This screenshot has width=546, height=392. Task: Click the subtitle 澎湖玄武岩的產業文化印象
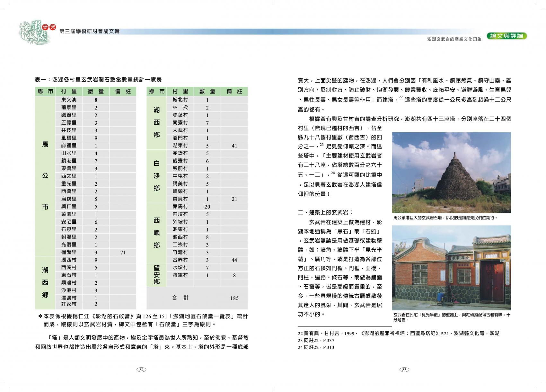tap(454, 39)
